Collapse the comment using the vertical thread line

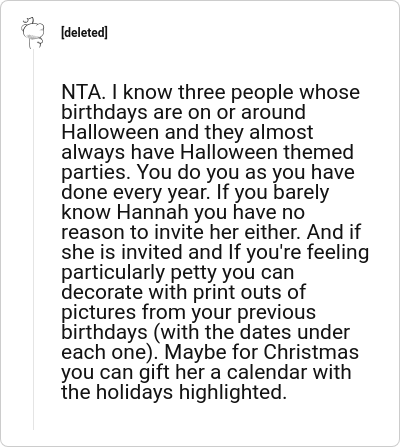(33, 239)
